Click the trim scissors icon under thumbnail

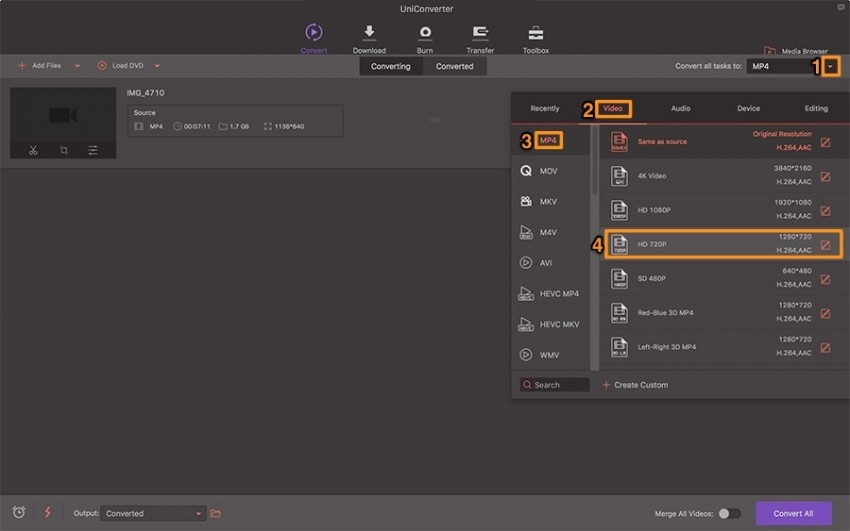point(33,150)
